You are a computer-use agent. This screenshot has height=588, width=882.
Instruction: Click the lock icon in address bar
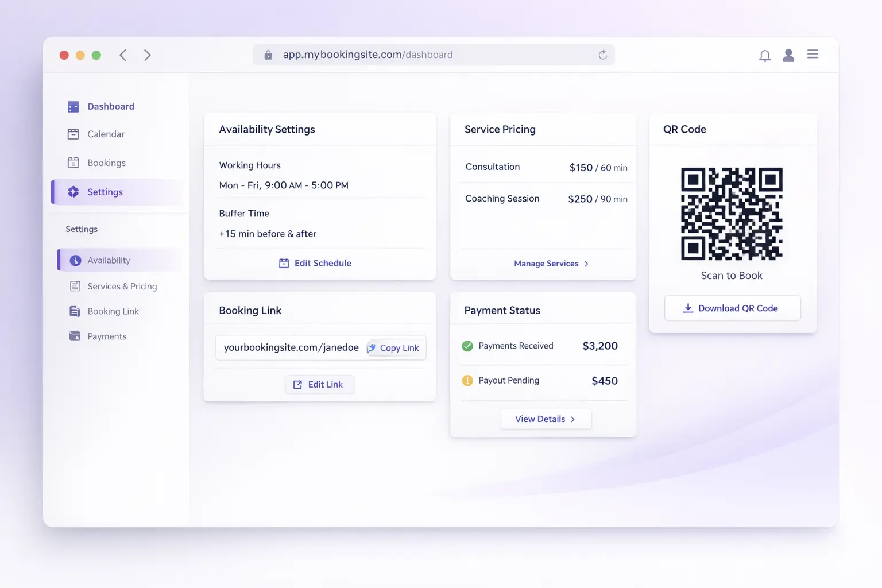[268, 55]
